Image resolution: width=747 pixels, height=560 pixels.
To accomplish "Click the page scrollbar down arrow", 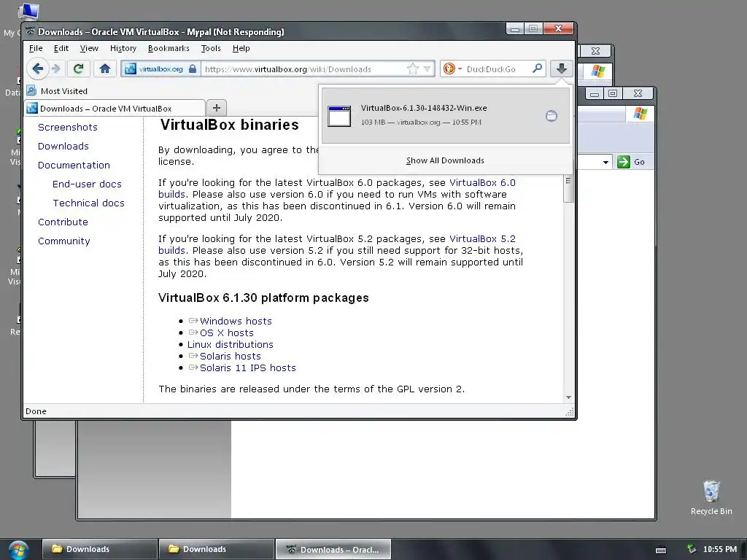I will [x=568, y=397].
